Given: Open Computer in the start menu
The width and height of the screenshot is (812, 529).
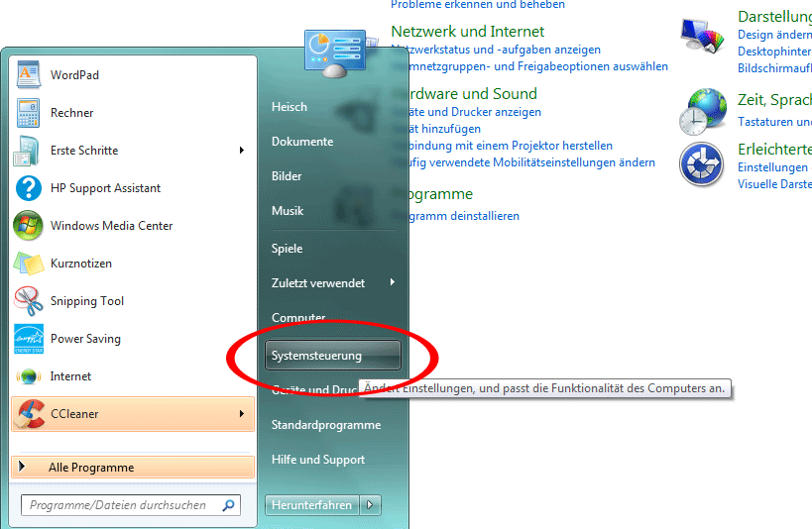Looking at the screenshot, I should pos(298,317).
